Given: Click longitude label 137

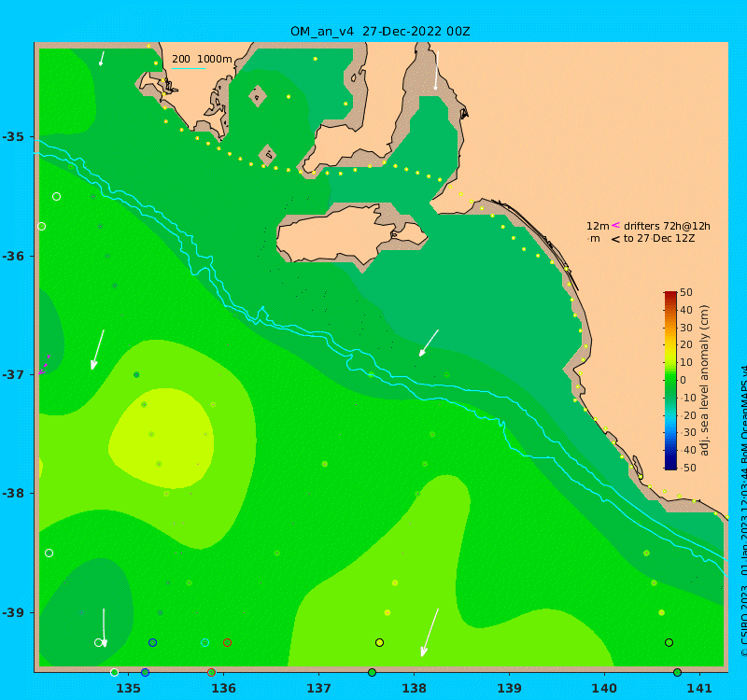Looking at the screenshot, I should [319, 688].
